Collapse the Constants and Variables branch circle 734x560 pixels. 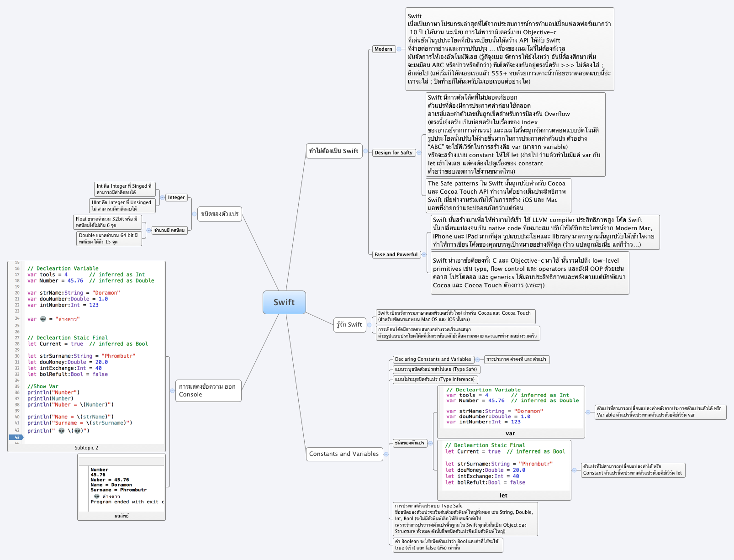tap(386, 454)
